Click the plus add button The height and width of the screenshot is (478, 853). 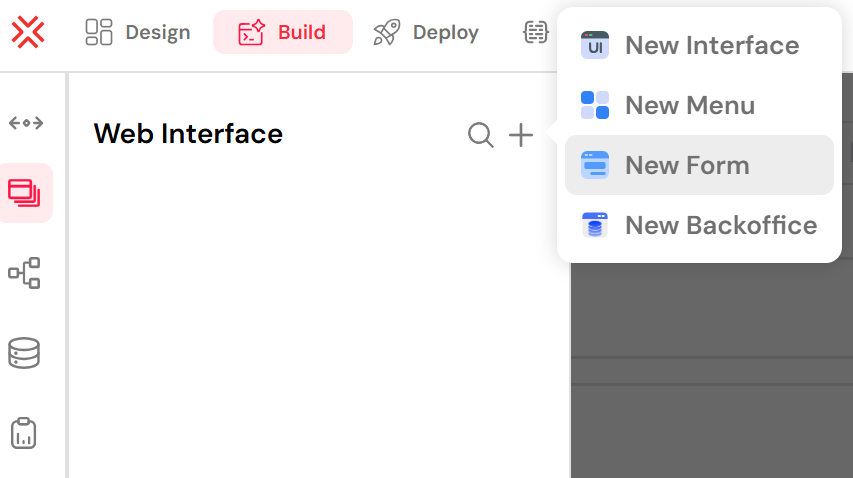521,135
